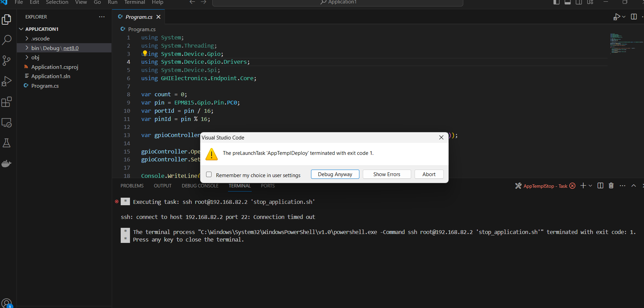The image size is (644, 308).
Task: Select the TERMINAL panel tab
Action: (240, 186)
